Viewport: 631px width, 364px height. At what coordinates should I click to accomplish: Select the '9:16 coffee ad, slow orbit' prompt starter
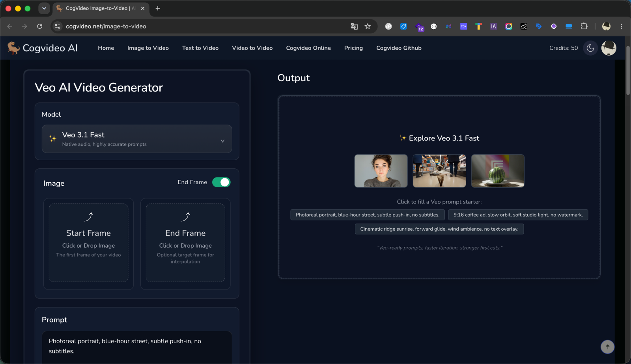tap(518, 215)
